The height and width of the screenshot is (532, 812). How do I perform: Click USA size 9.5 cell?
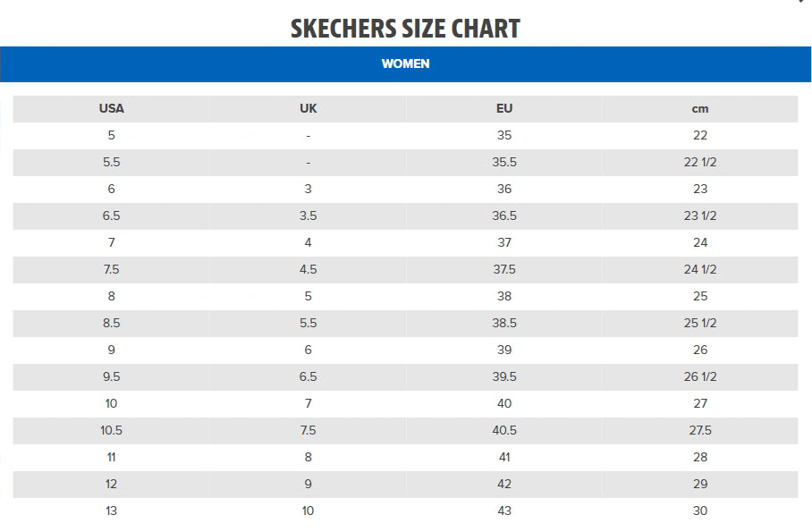[111, 377]
